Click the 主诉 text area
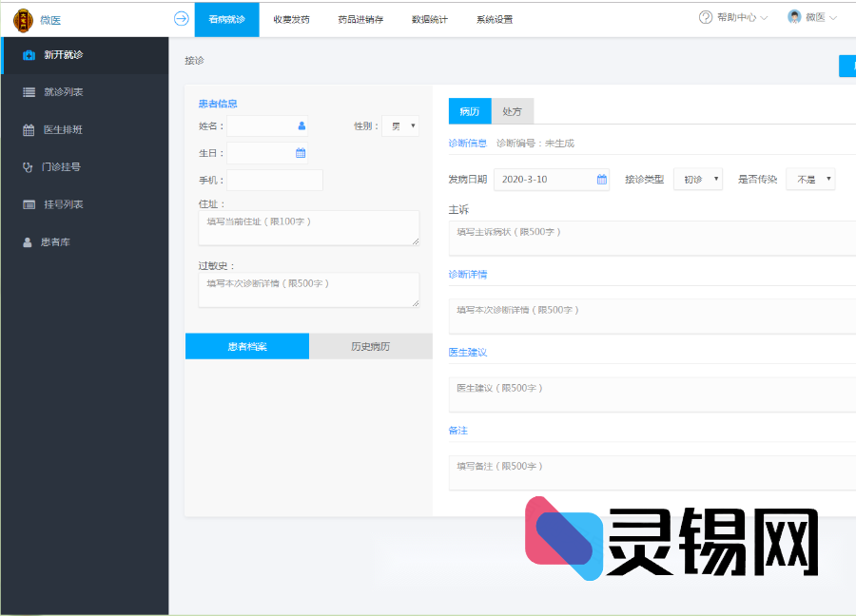The width and height of the screenshot is (856, 616). point(652,238)
